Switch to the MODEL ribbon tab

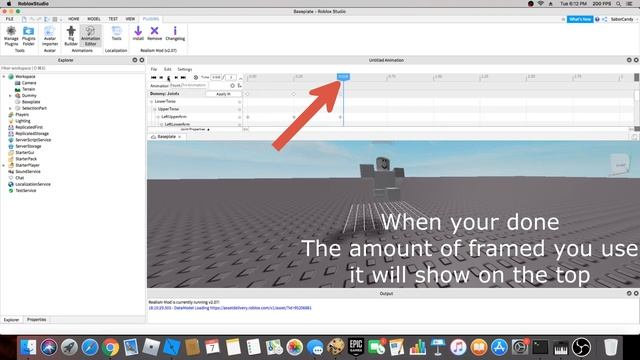coord(94,19)
